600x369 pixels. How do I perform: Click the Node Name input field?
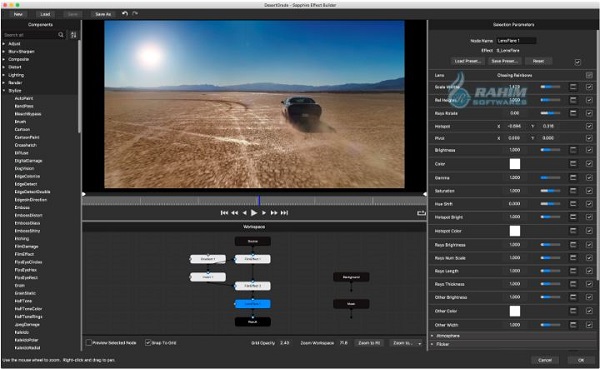point(516,41)
